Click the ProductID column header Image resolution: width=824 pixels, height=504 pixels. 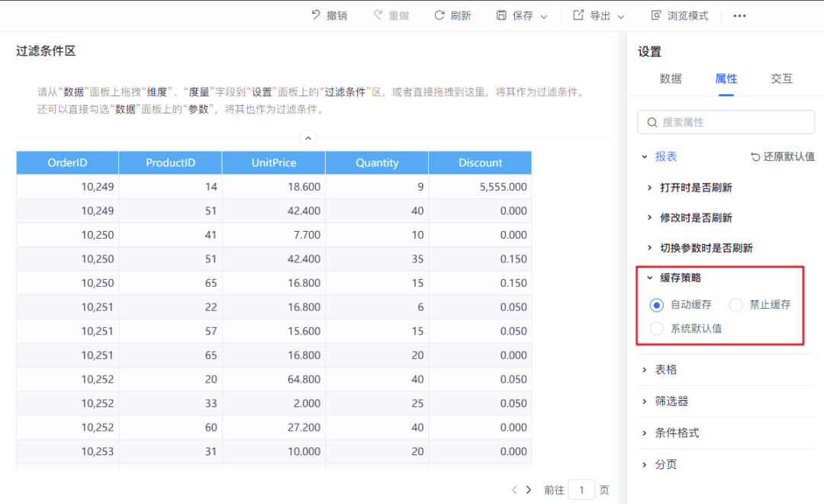coord(170,162)
